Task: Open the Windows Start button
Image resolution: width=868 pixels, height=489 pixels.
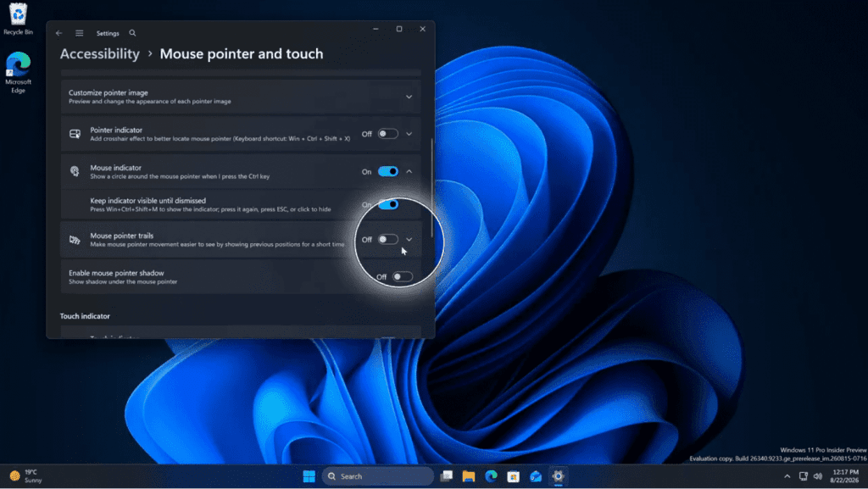Action: click(x=309, y=476)
